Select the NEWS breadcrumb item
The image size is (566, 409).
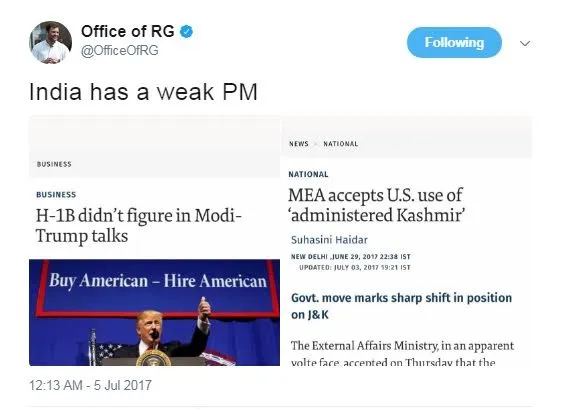pyautogui.click(x=299, y=144)
